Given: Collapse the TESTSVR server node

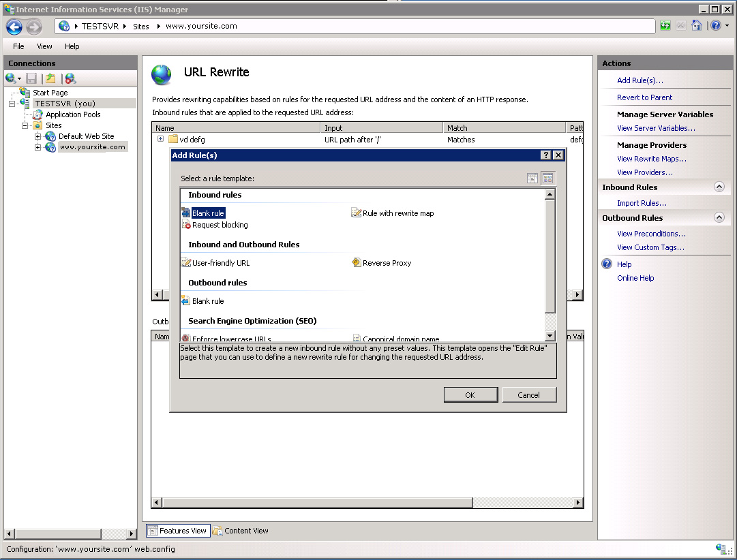Looking at the screenshot, I should point(12,104).
